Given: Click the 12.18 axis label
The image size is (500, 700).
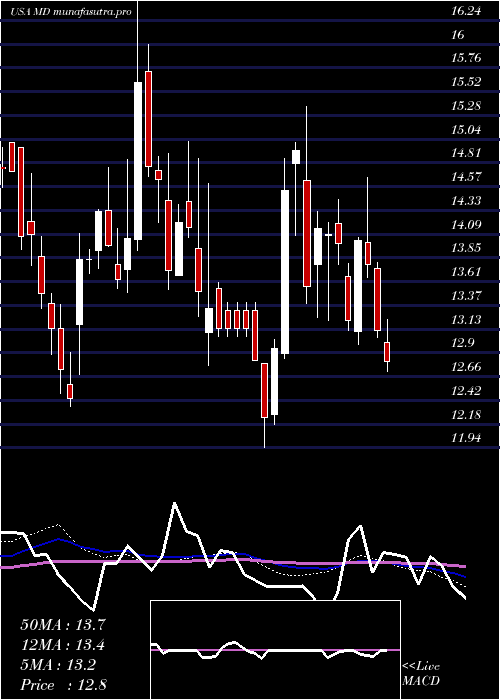Looking at the screenshot, I should (466, 415).
